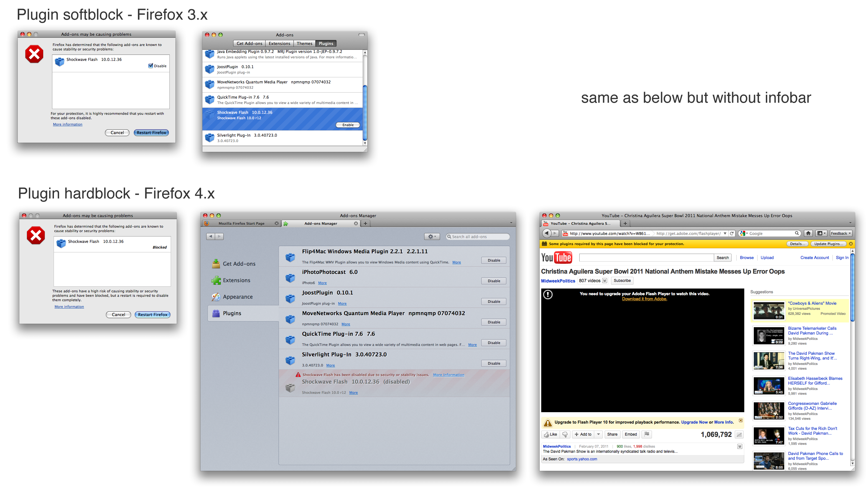The height and width of the screenshot is (487, 868).
Task: Switch to the Themes tab
Action: [x=304, y=43]
